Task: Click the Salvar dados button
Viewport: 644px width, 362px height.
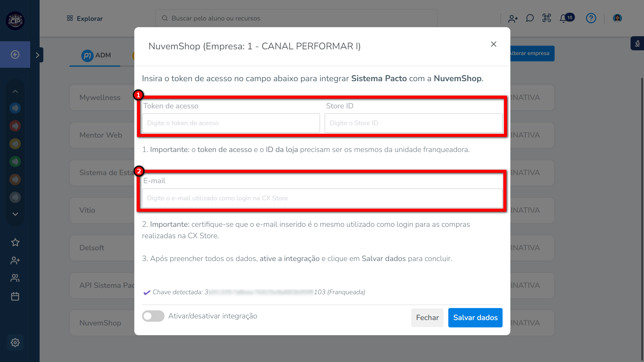Action: [475, 317]
